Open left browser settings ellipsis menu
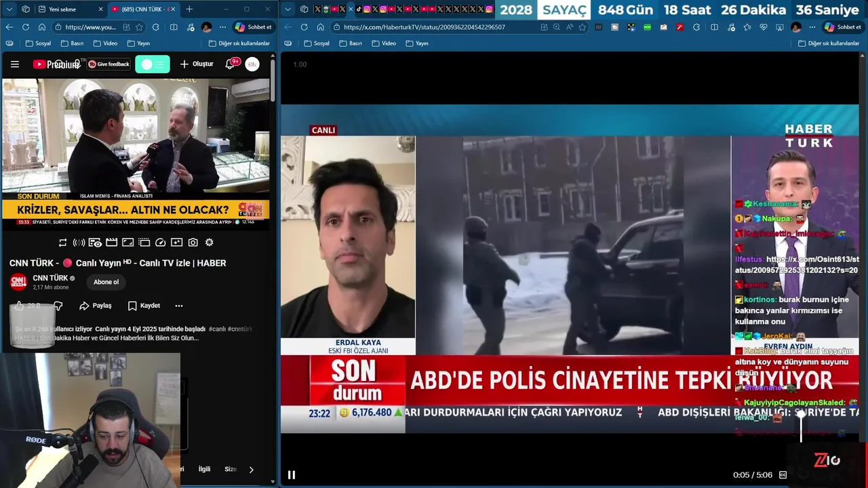The width and height of the screenshot is (868, 488). click(222, 27)
